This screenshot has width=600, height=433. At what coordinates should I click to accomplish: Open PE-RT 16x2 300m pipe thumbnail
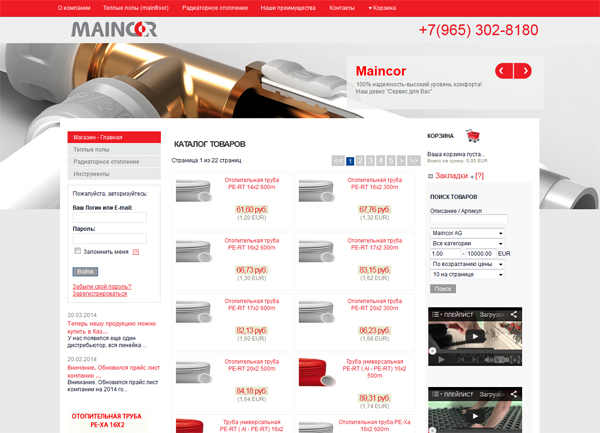coord(316,190)
